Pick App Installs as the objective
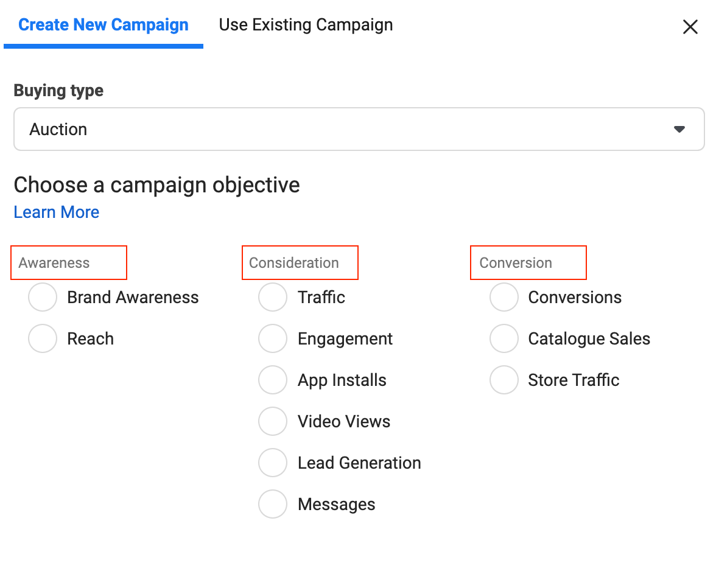The image size is (716, 588). tap(273, 380)
